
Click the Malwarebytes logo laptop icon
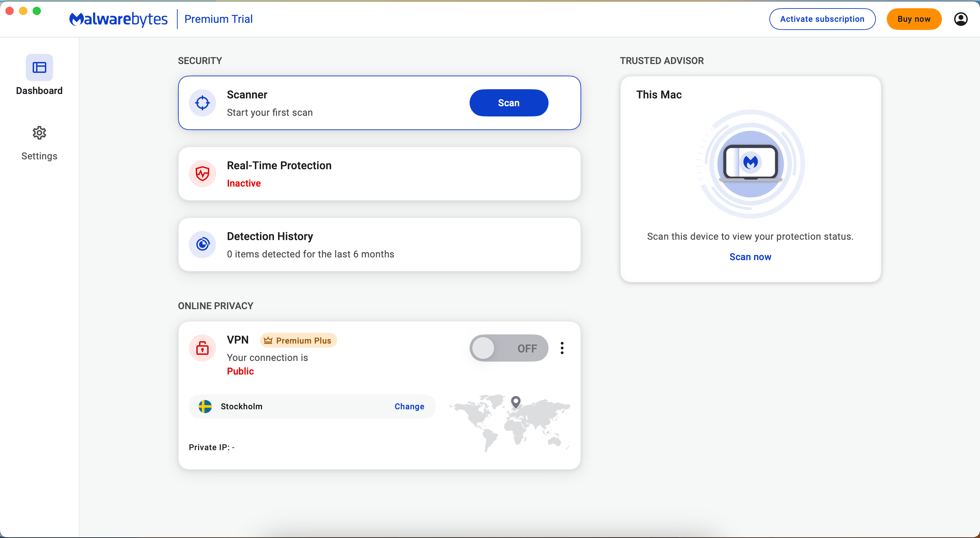pos(750,164)
